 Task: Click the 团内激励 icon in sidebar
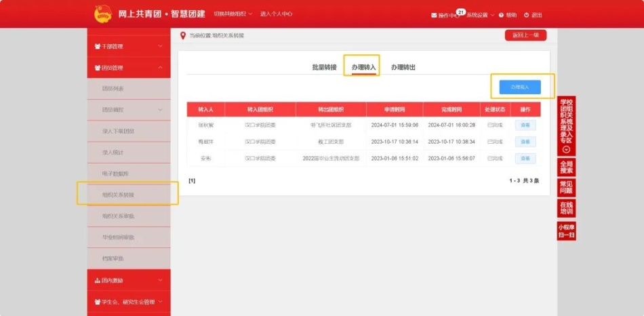click(x=97, y=280)
